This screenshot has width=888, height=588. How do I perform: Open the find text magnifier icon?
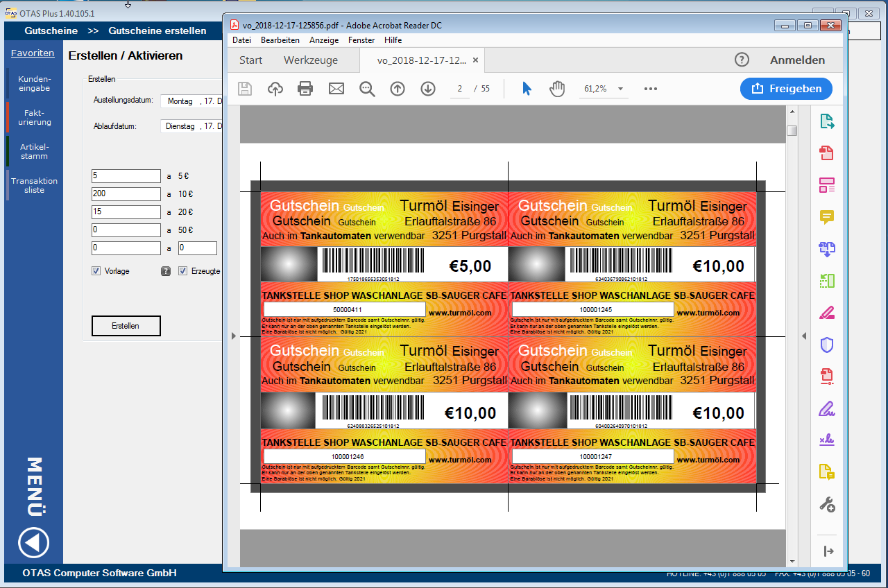367,89
